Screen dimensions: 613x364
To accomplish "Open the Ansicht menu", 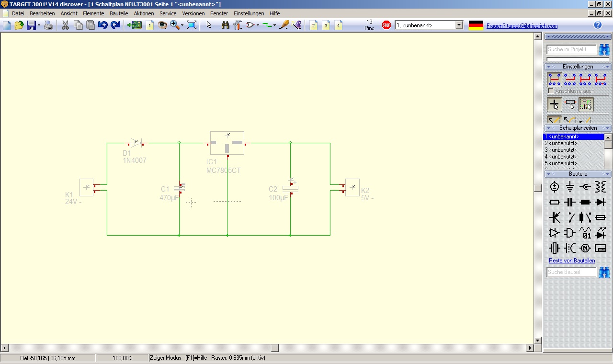I will (x=69, y=13).
